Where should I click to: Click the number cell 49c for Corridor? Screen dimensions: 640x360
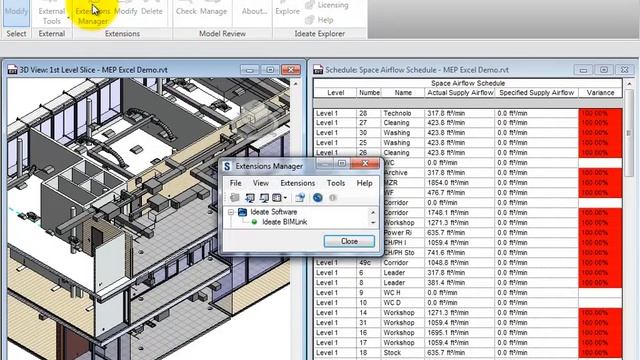click(x=369, y=263)
